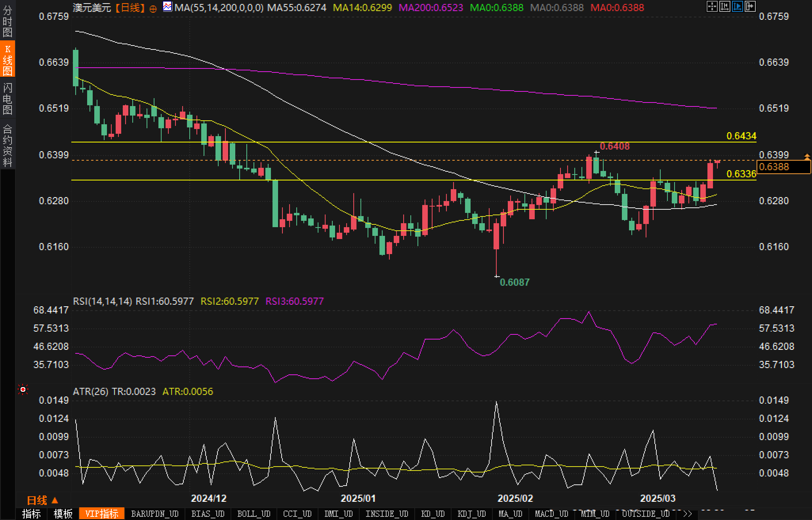812x520 pixels.
Task: Choose the BARUPDN_UD indicator
Action: [x=155, y=514]
